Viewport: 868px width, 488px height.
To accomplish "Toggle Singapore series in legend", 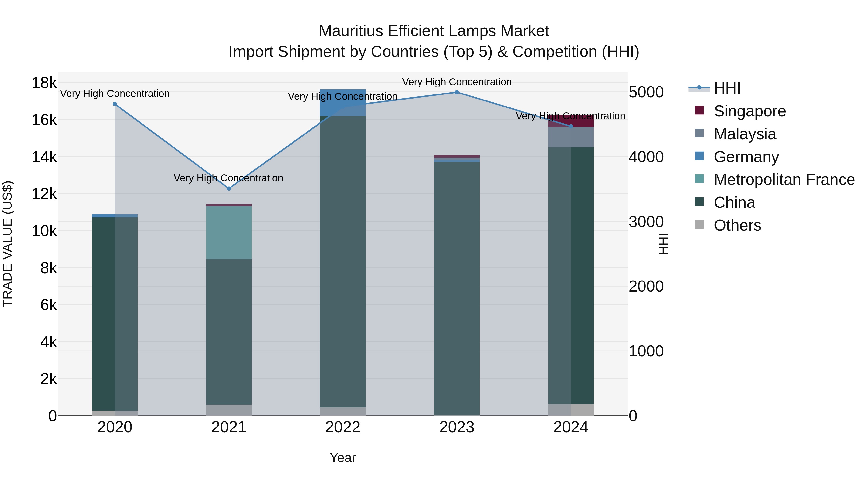I will click(740, 111).
